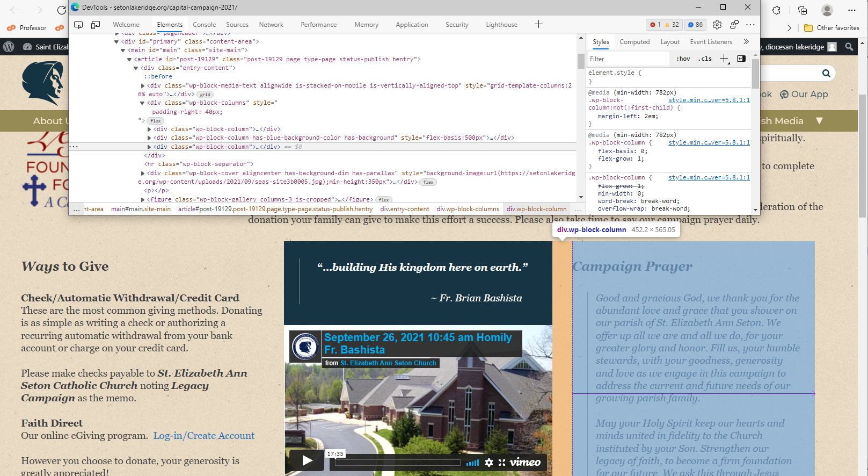Enter fullscreen on the Vimeo video
Image resolution: width=868 pixels, height=476 pixels.
coord(502,463)
